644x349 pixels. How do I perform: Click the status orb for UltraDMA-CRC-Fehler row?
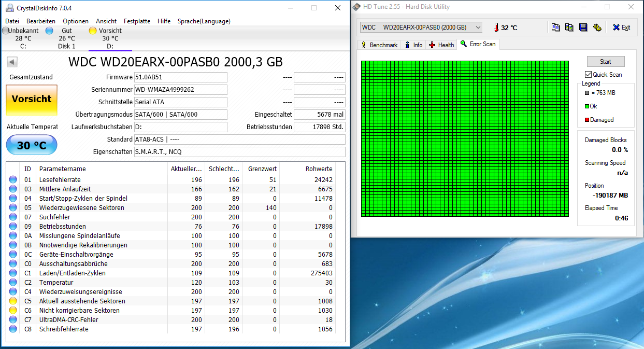click(x=13, y=320)
